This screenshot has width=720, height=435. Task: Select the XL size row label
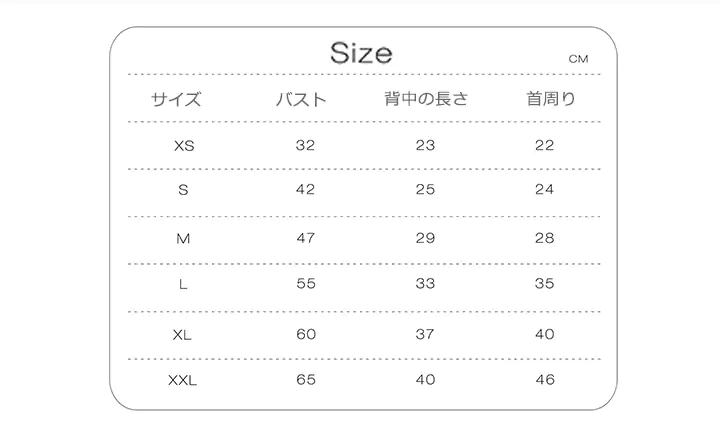tap(182, 334)
